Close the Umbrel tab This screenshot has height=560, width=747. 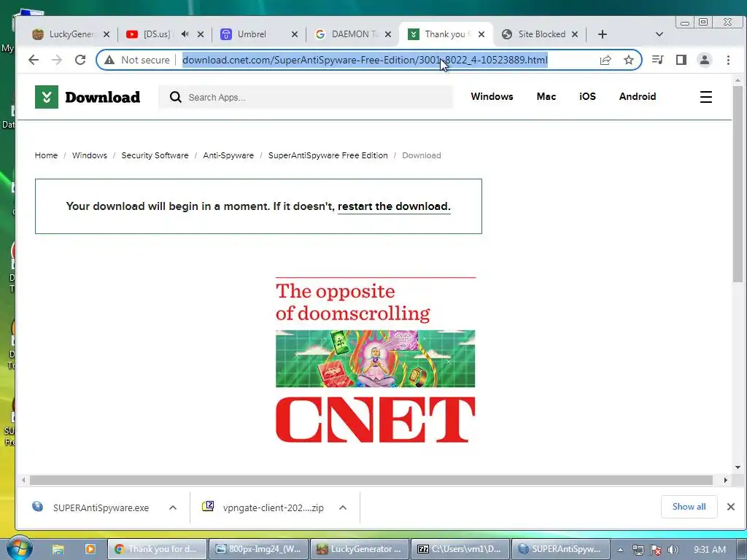(295, 34)
